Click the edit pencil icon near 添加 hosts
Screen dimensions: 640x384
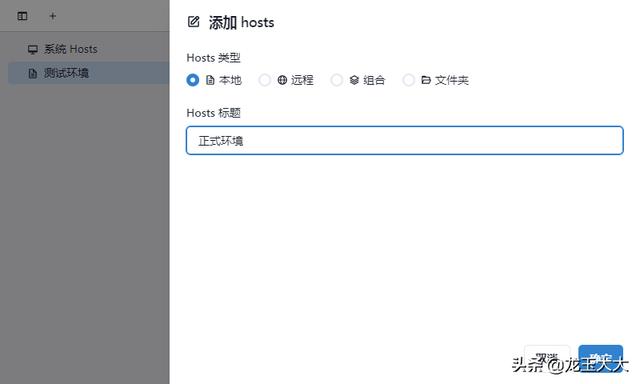point(193,22)
